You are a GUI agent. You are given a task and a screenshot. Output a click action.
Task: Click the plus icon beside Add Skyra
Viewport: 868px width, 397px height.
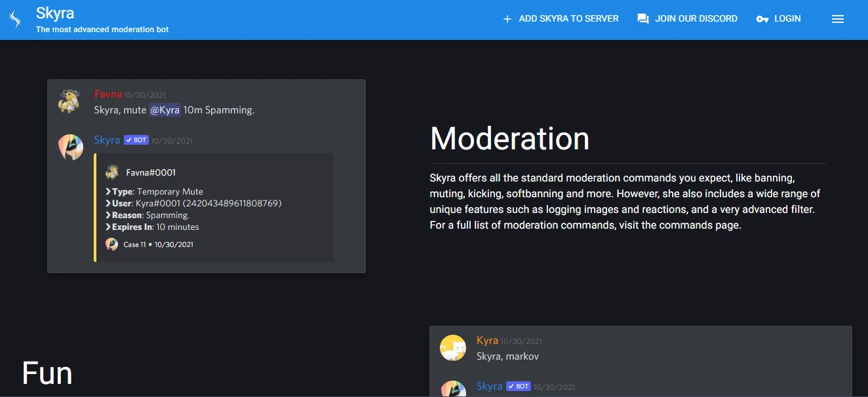pos(507,19)
